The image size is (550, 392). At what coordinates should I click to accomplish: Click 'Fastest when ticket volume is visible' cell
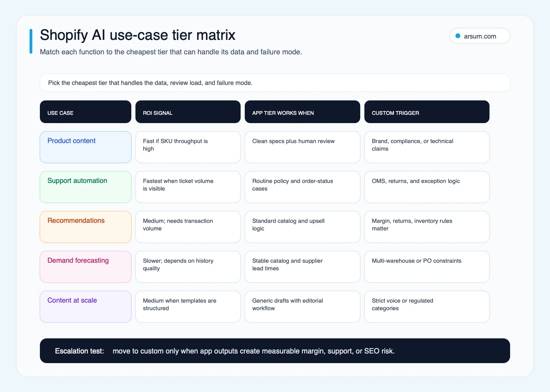(188, 187)
